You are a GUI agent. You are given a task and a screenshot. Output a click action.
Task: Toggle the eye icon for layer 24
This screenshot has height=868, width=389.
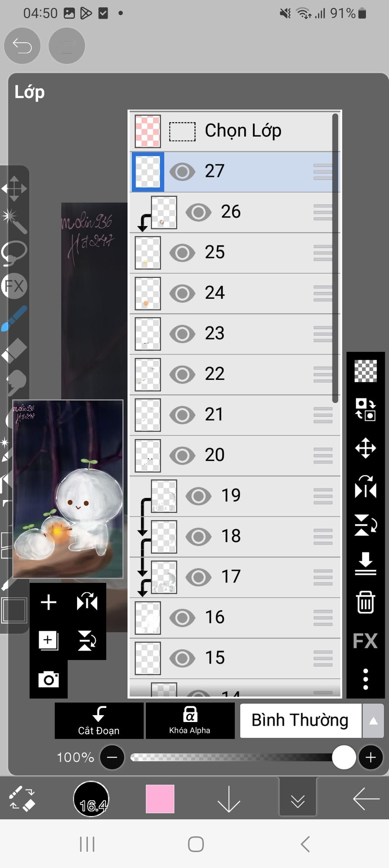click(182, 293)
